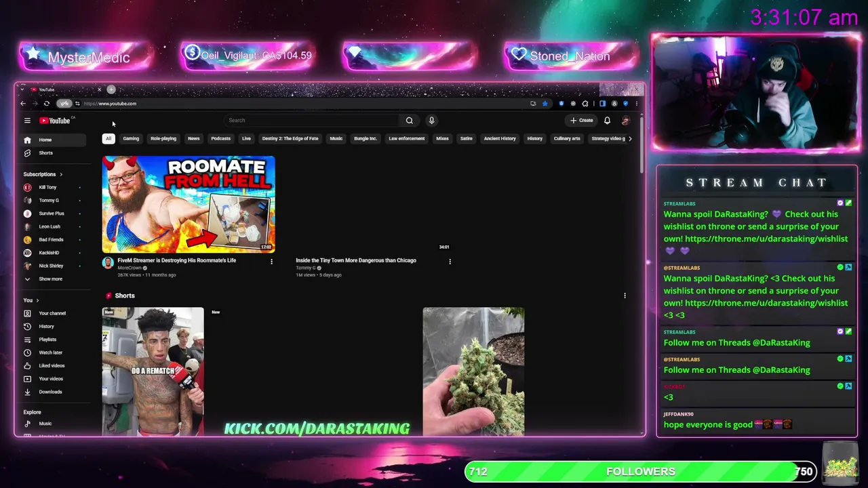Image resolution: width=868 pixels, height=488 pixels.
Task: Select the All filter chip
Action: 108,139
